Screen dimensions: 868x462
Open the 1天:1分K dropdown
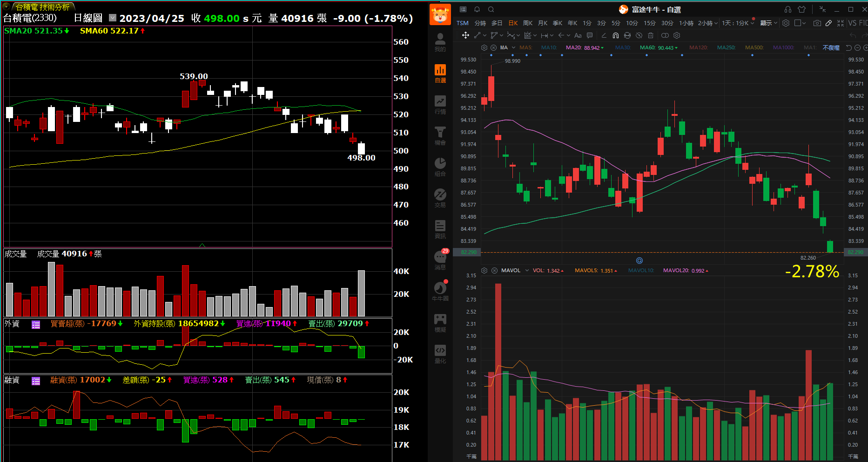click(738, 23)
